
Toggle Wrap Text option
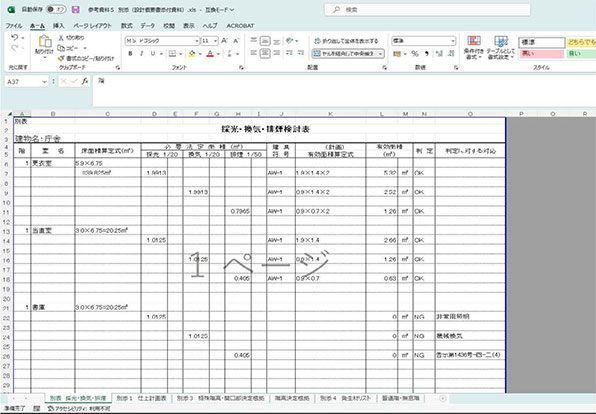tap(346, 41)
